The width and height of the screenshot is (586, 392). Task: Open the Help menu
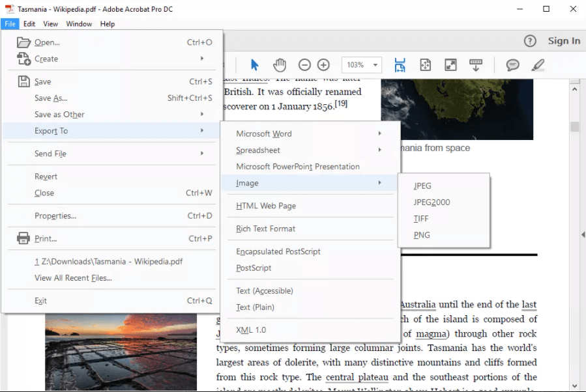tap(108, 24)
